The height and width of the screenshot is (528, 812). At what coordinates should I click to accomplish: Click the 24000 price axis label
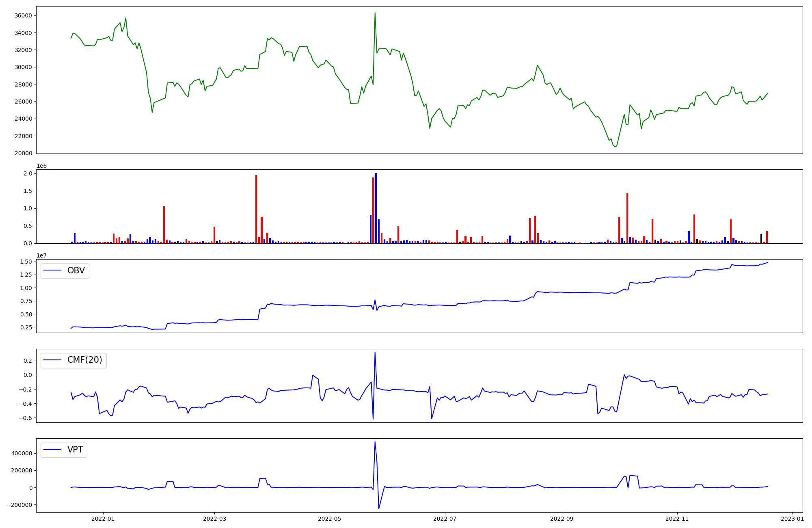coord(23,119)
